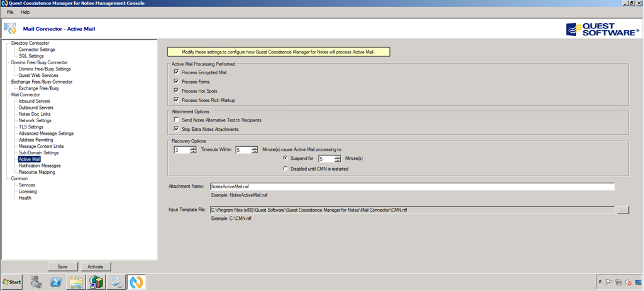Toggle Process Hot Spots checkbox
The image size is (644, 291).
tap(176, 91)
